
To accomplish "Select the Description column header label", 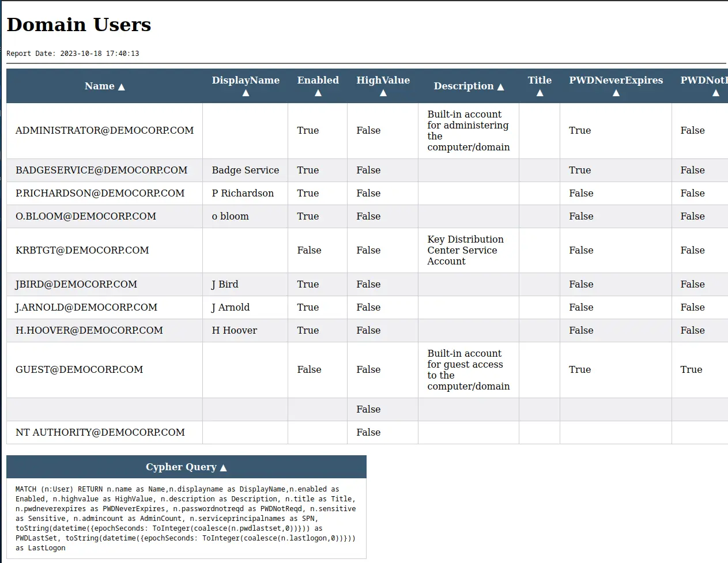I will tap(463, 86).
